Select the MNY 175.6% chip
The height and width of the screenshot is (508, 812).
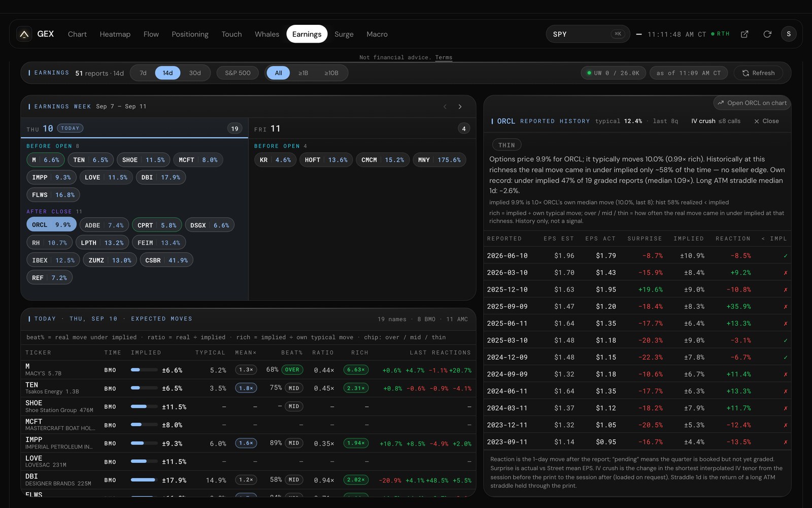[x=439, y=160]
